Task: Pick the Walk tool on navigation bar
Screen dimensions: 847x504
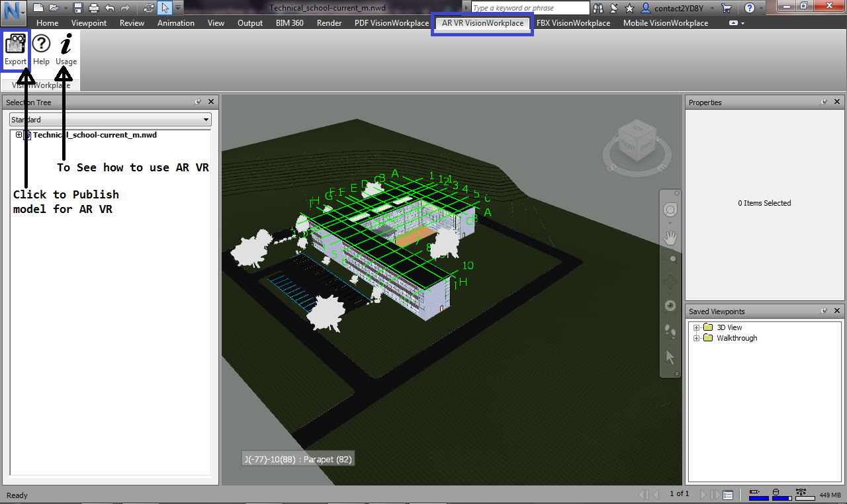Action: [670, 331]
